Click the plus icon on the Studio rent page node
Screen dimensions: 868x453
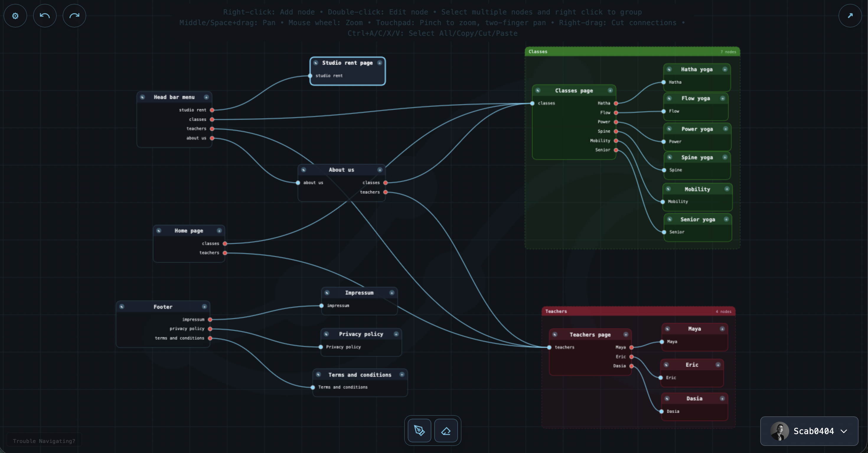[380, 63]
